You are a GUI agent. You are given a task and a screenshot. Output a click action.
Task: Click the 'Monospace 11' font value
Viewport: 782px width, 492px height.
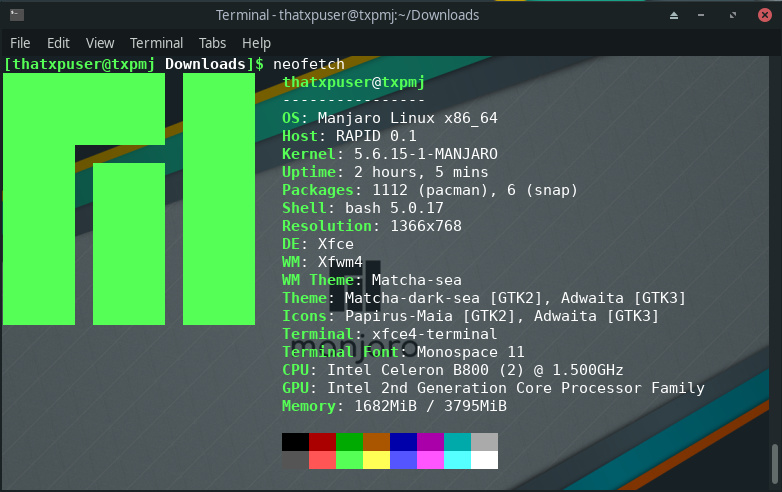point(470,352)
